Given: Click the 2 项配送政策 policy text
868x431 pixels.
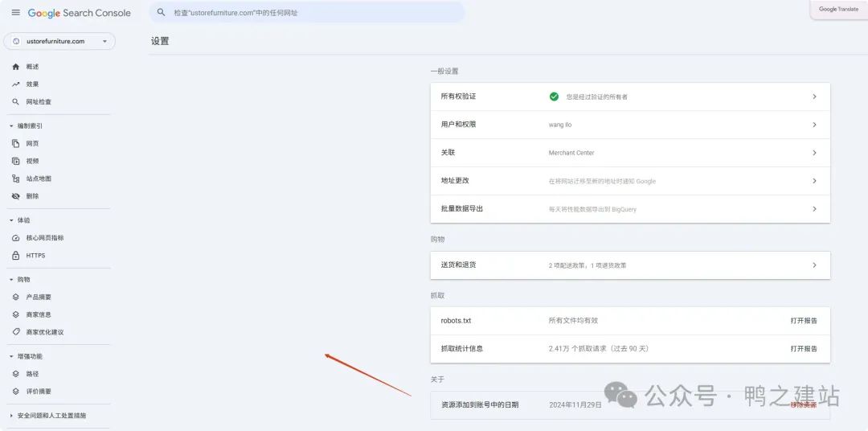Looking at the screenshot, I should (588, 265).
